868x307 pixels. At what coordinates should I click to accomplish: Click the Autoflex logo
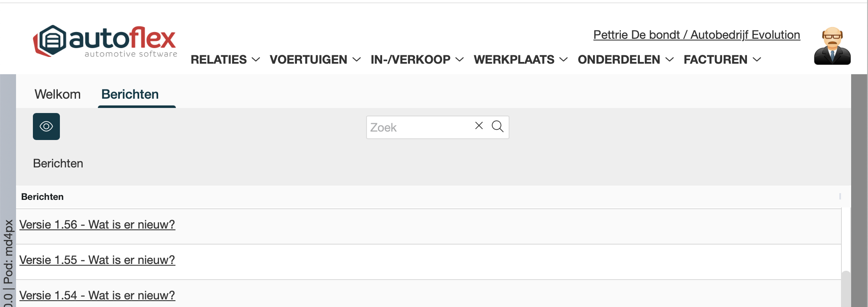(105, 41)
